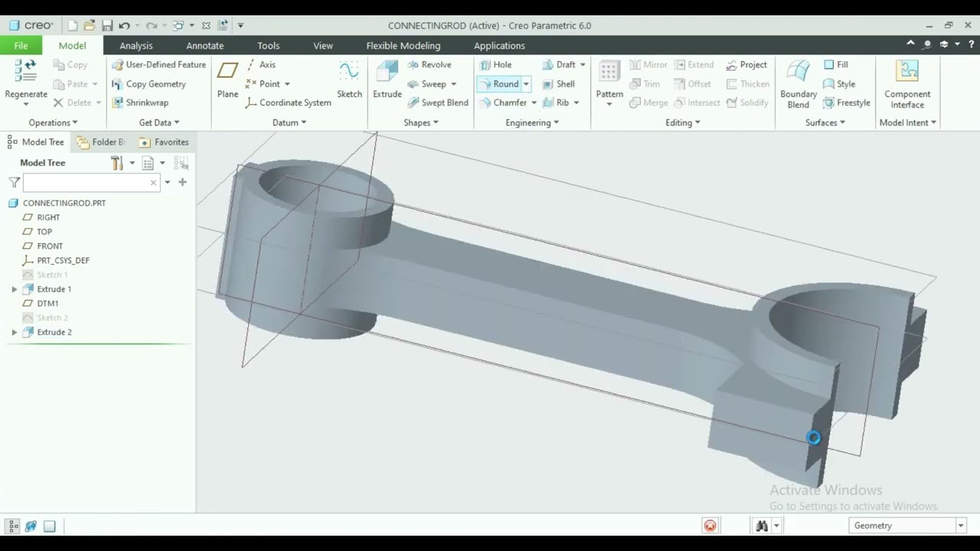Open the find binoculars icon in status bar
The image size is (980, 551).
point(761,526)
